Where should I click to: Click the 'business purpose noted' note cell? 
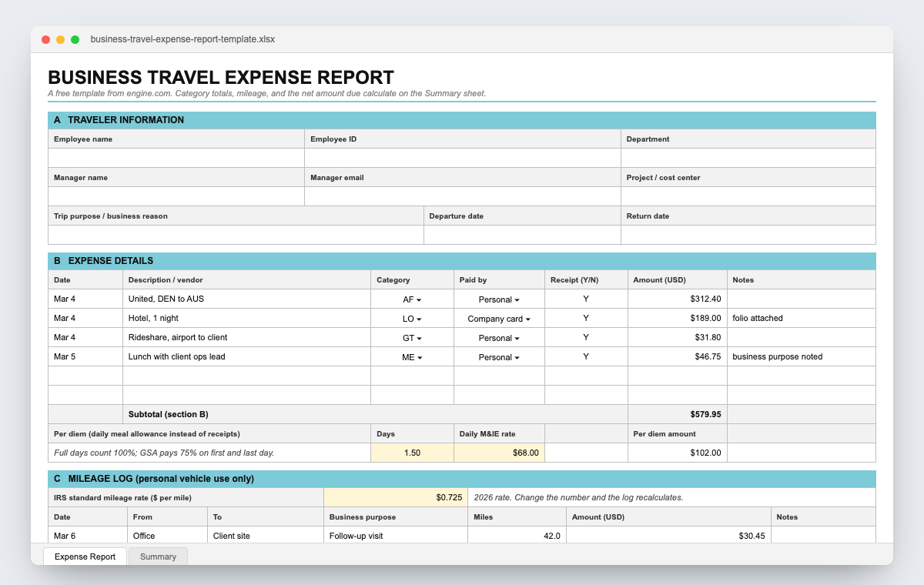point(802,356)
